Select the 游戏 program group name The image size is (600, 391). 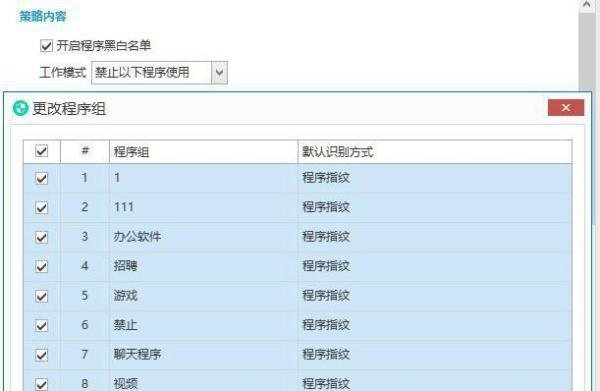coord(125,296)
